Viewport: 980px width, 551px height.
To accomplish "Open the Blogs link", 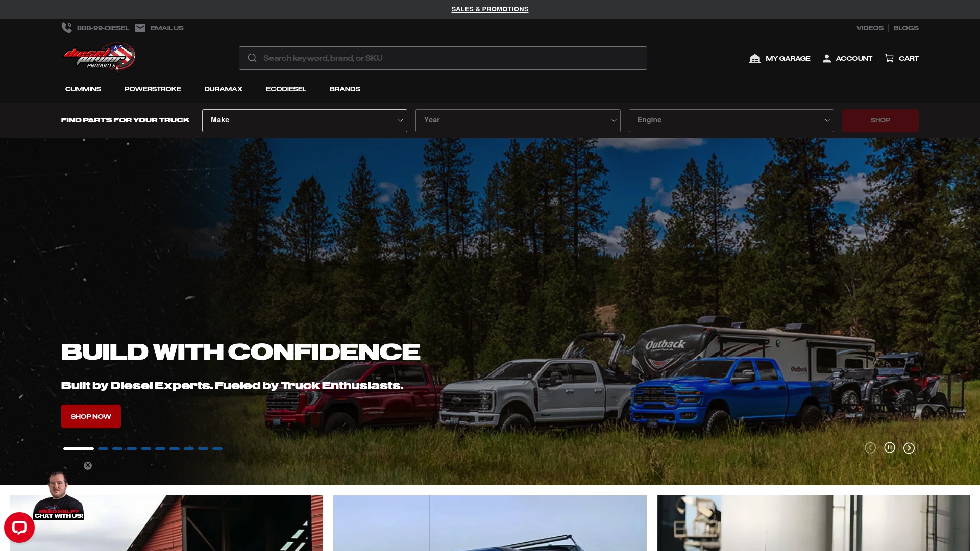I will [x=906, y=28].
